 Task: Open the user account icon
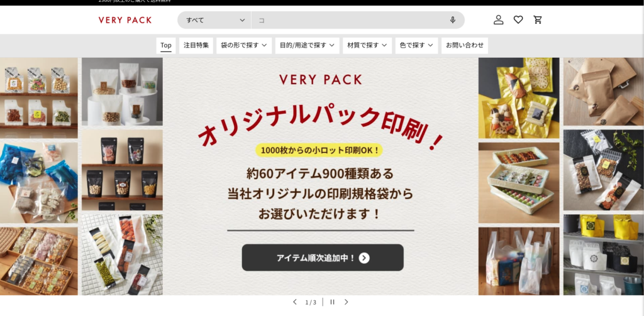click(x=498, y=19)
